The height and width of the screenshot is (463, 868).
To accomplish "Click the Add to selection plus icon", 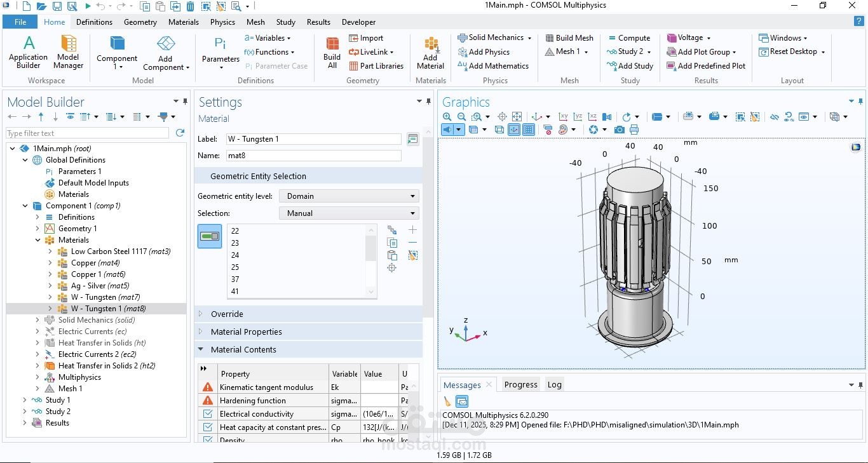I will [412, 230].
